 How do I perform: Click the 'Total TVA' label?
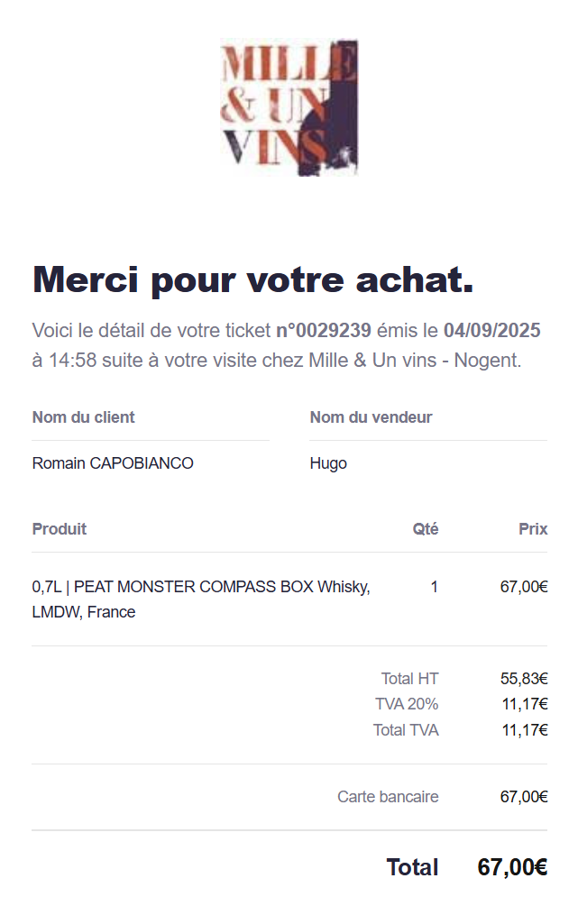point(406,730)
